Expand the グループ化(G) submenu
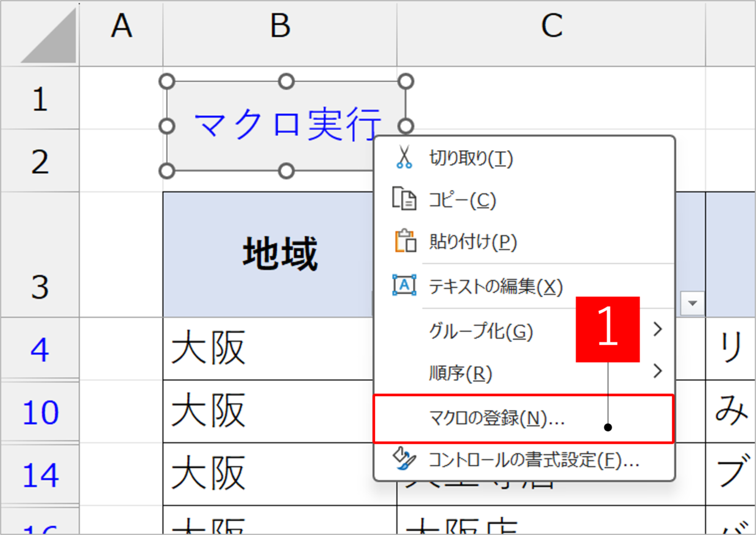The height and width of the screenshot is (535, 756). click(524, 331)
